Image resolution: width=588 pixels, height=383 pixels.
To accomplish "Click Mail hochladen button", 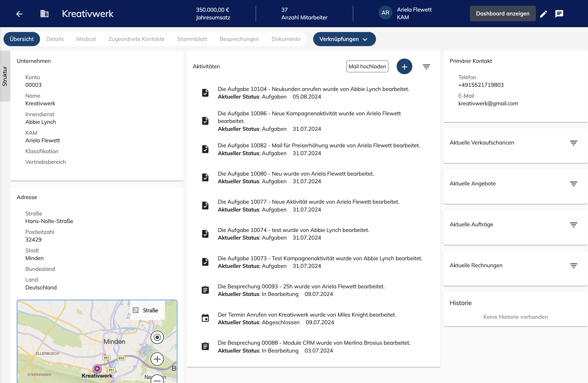I will pos(367,67).
